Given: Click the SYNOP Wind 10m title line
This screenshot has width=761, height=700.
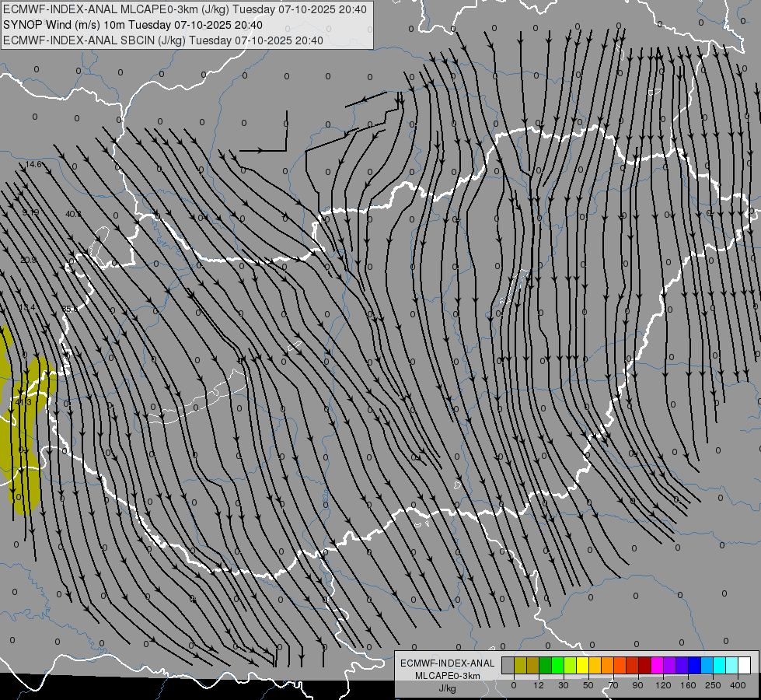Looking at the screenshot, I should click(x=133, y=25).
